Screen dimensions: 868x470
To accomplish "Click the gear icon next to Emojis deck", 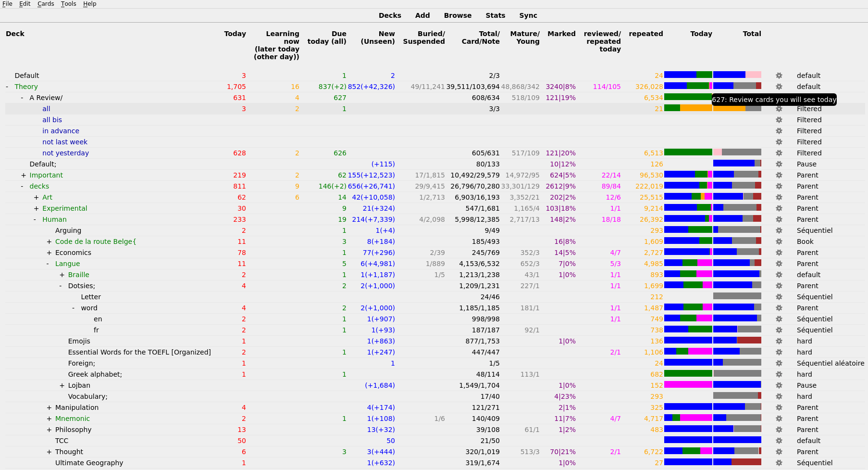I will pos(779,341).
